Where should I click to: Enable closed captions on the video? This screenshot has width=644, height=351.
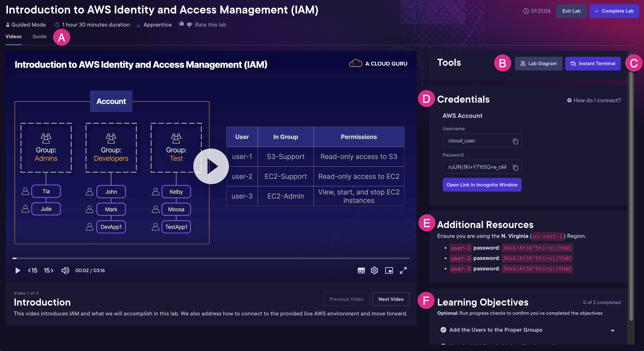tap(361, 270)
